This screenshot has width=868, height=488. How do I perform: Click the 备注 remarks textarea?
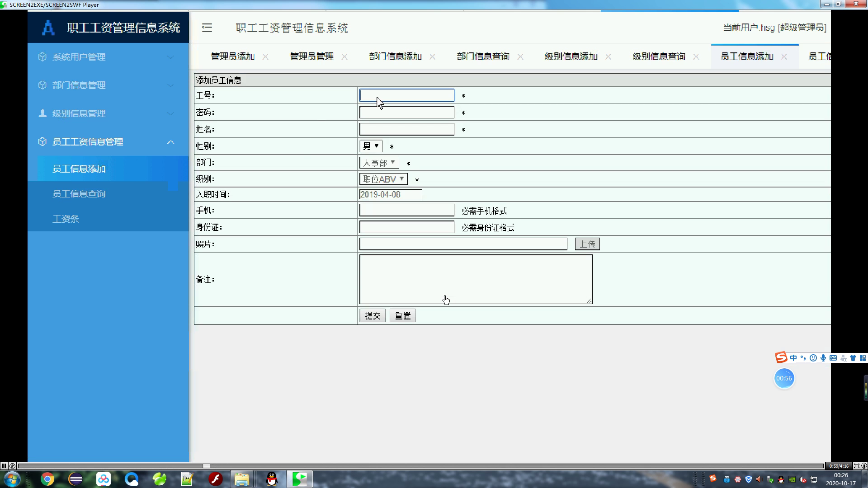coord(476,279)
